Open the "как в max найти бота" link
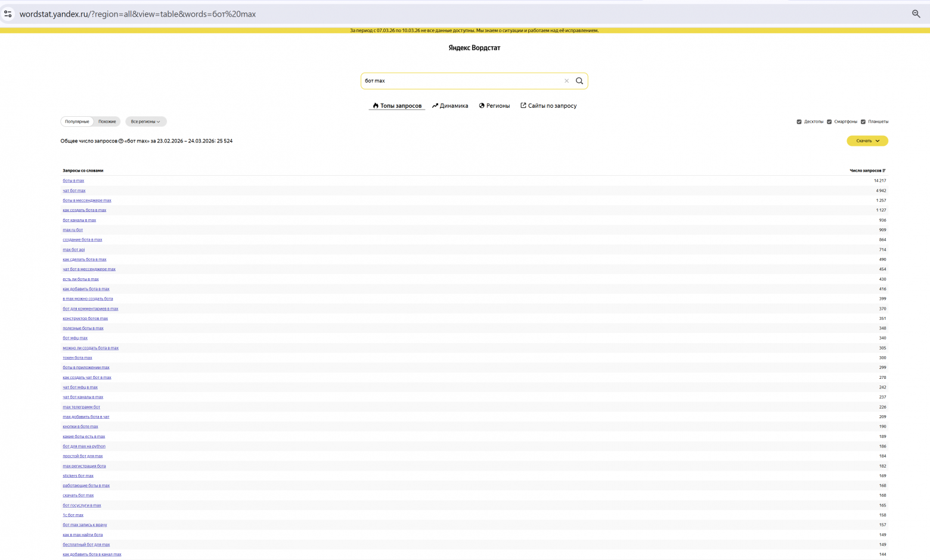 (83, 535)
